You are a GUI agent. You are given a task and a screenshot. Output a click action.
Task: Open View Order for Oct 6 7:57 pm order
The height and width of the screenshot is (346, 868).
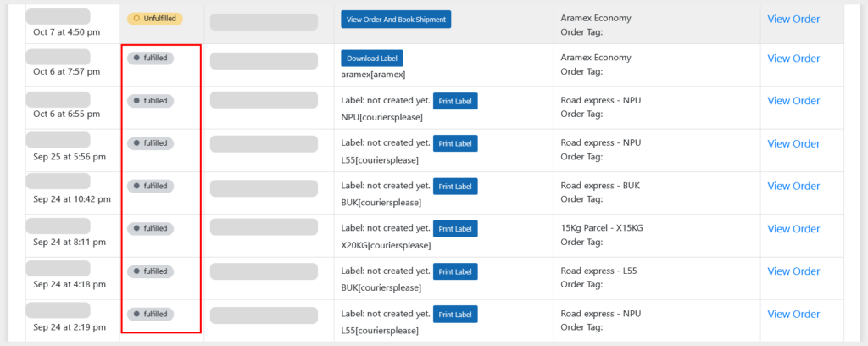793,59
